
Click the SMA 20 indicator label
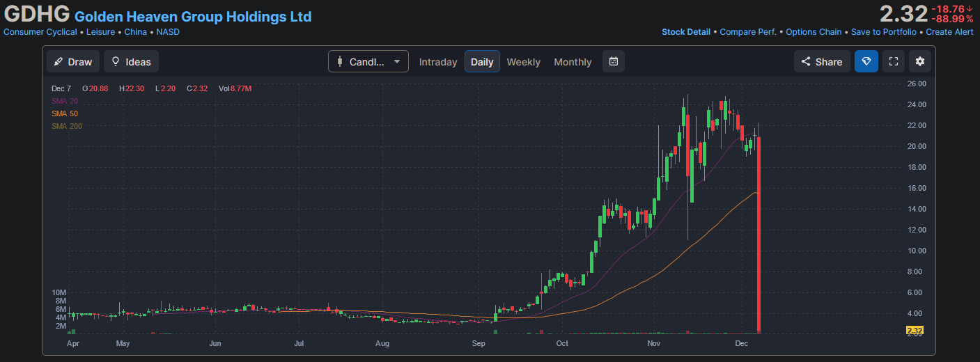[x=65, y=101]
